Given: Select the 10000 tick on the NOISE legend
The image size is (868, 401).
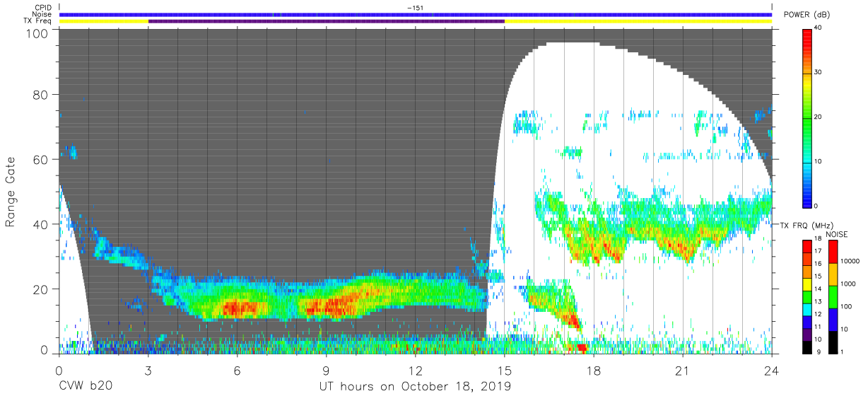Looking at the screenshot, I should (x=850, y=261).
